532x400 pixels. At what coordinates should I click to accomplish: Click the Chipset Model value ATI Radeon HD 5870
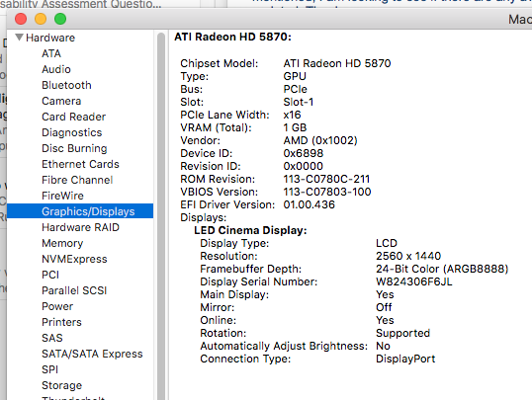(x=337, y=63)
